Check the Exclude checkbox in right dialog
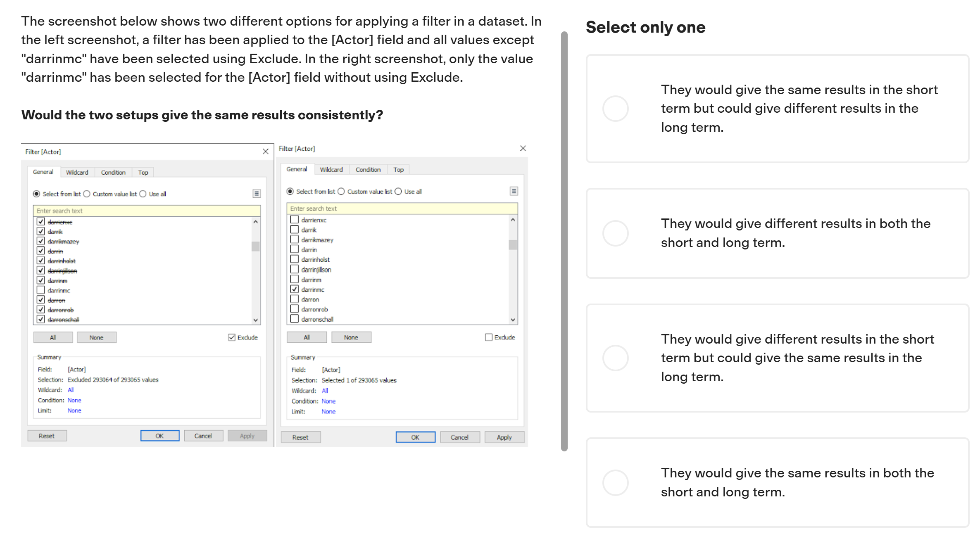The image size is (980, 541). point(489,337)
